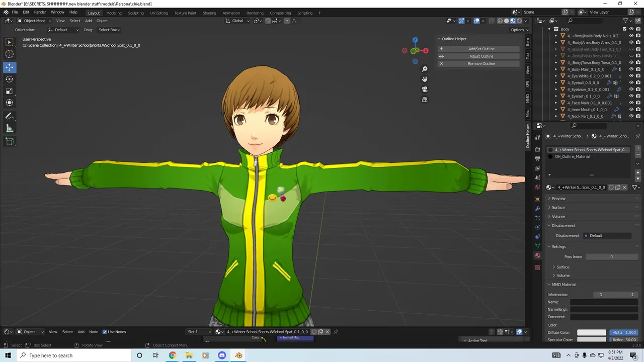Activate the Scale tool
The height and width of the screenshot is (362, 644).
pos(10,91)
